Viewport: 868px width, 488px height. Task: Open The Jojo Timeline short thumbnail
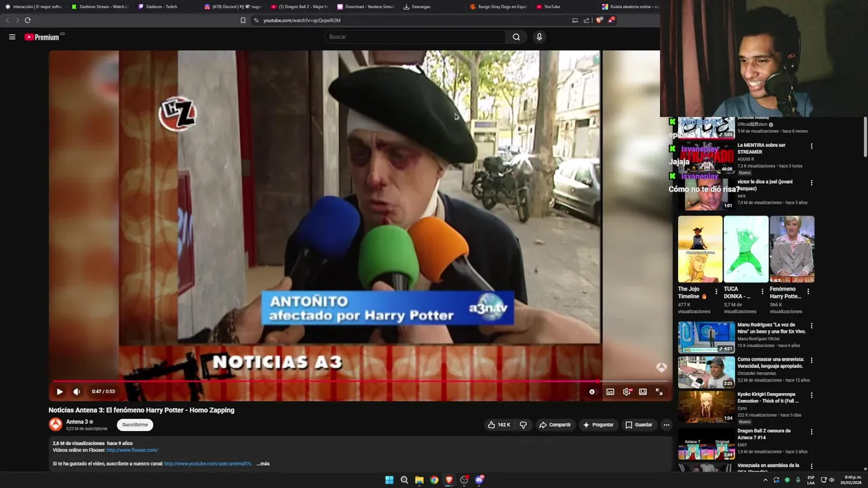[x=700, y=249]
